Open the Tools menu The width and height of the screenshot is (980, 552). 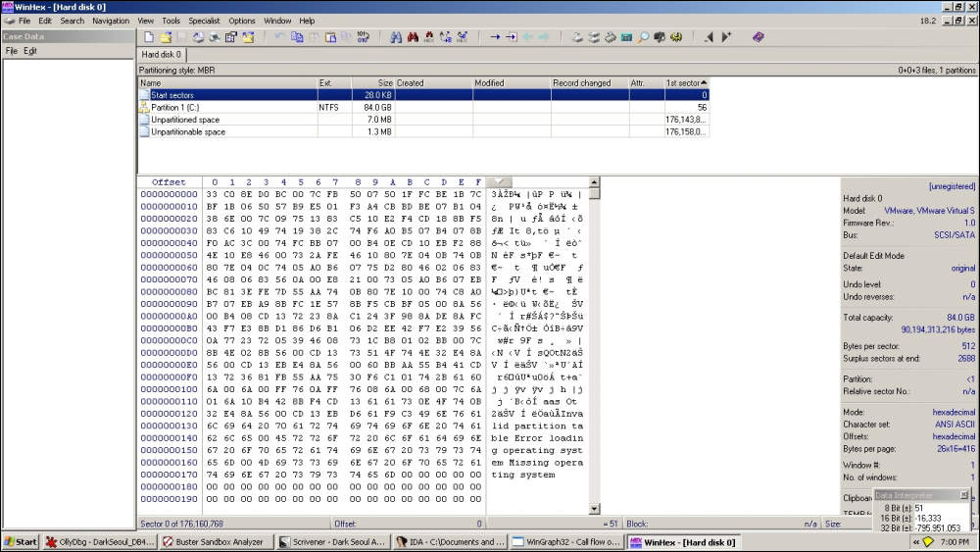(171, 21)
